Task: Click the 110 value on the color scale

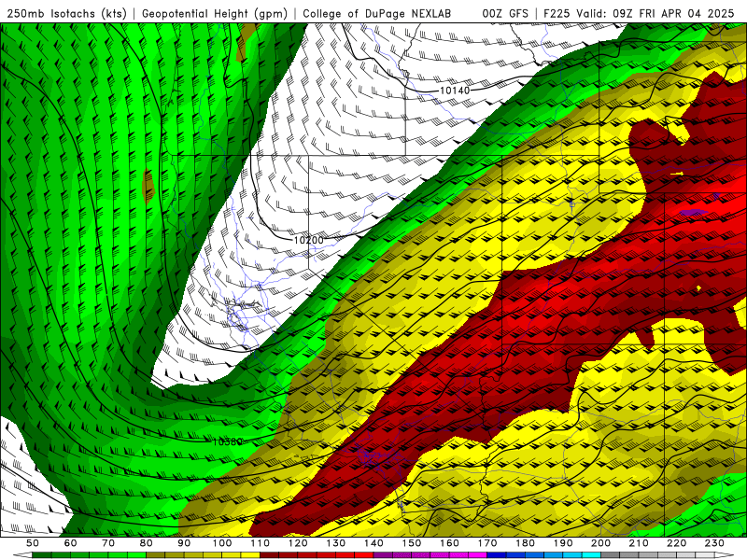Action: [x=261, y=543]
